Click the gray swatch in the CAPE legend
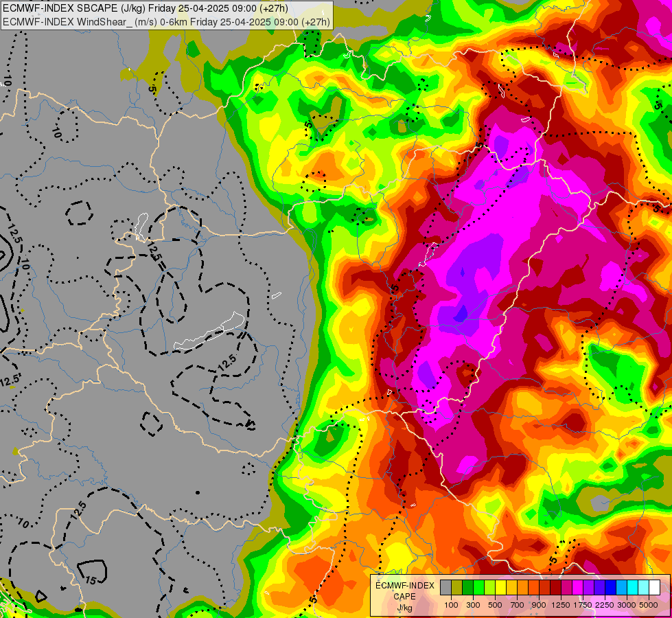The height and width of the screenshot is (618, 672). point(445,588)
